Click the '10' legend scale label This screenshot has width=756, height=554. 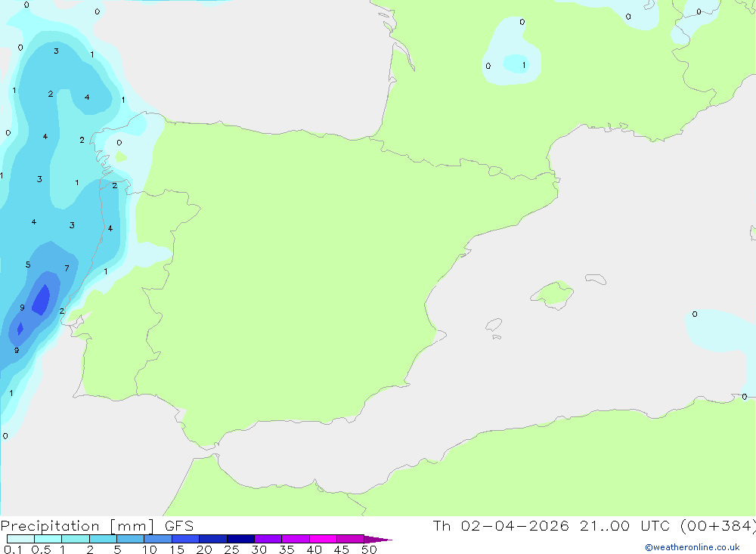150,549
